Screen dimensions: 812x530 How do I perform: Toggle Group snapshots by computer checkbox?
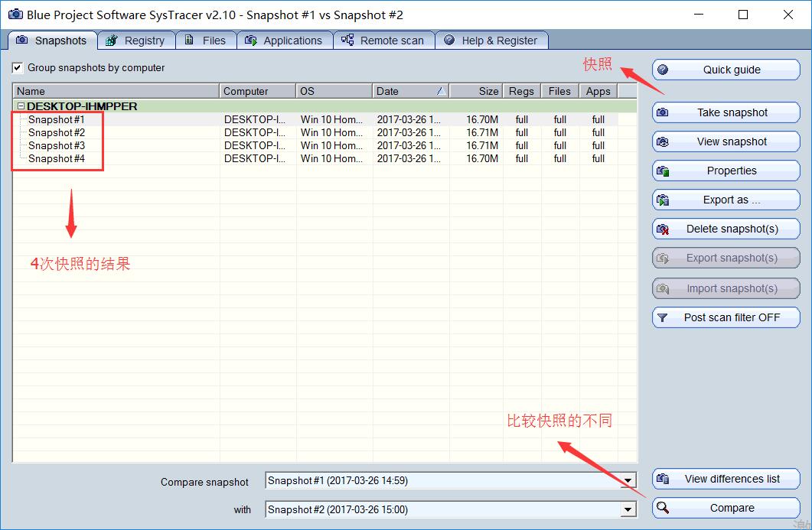(x=18, y=68)
